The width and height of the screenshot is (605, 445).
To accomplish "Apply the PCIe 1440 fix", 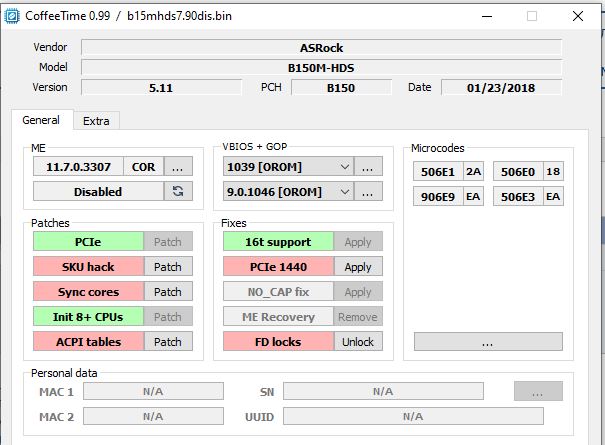I will pyautogui.click(x=358, y=267).
